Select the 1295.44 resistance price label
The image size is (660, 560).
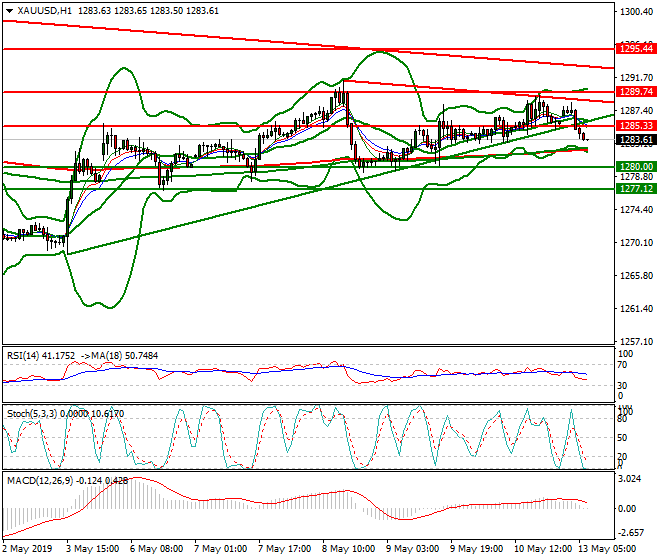pos(636,48)
